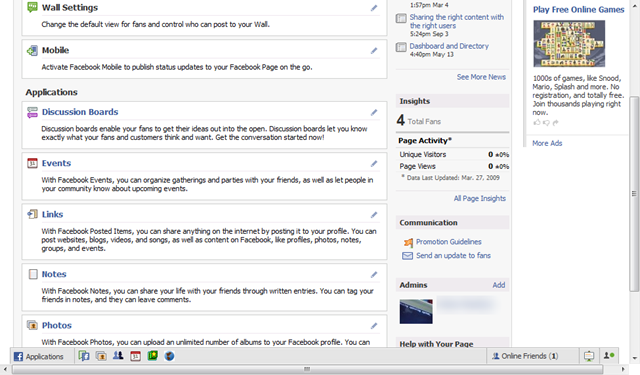Image resolution: width=640 pixels, height=375 pixels.
Task: Click the Events pencil edit icon
Action: (x=374, y=164)
